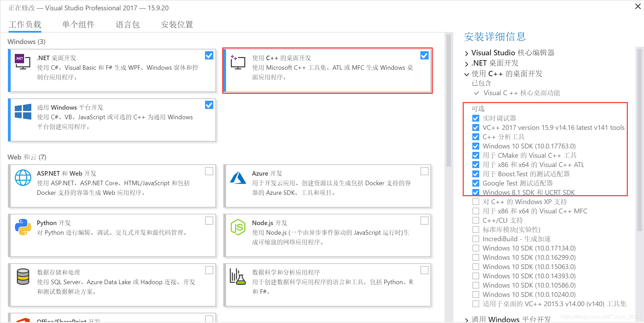Click the Web 和云 (7) section heading

point(27,157)
